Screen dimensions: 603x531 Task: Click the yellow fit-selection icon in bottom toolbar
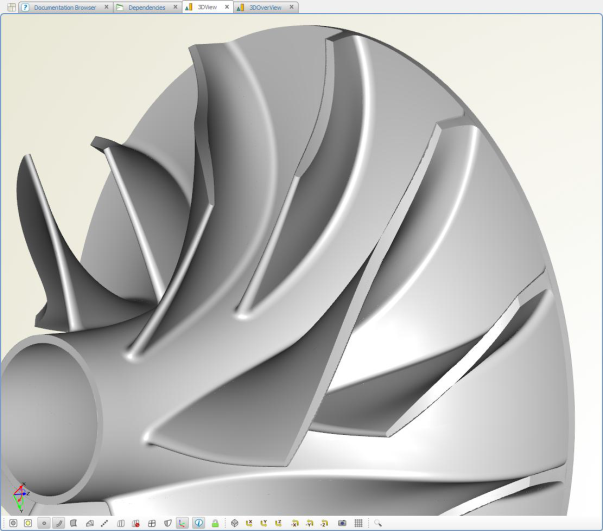click(x=28, y=523)
